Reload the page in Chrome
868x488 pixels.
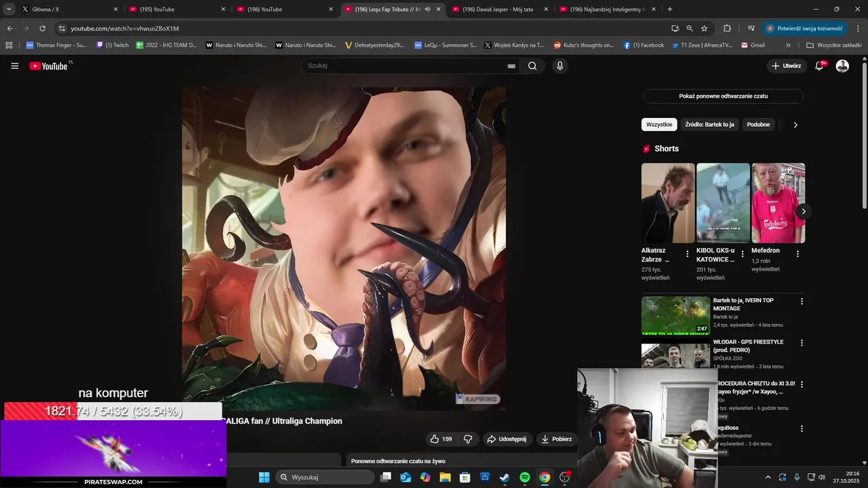point(42,28)
